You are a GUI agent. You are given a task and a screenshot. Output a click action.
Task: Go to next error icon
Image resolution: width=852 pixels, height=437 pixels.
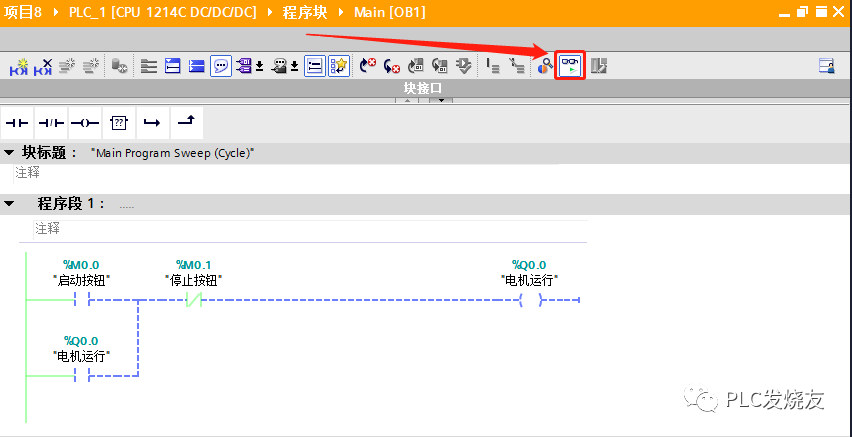[x=368, y=66]
